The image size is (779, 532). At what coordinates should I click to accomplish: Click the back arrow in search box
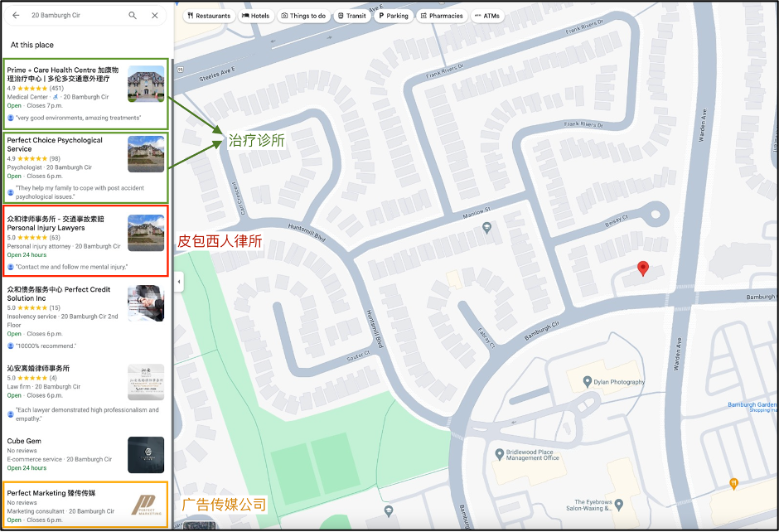(x=16, y=16)
